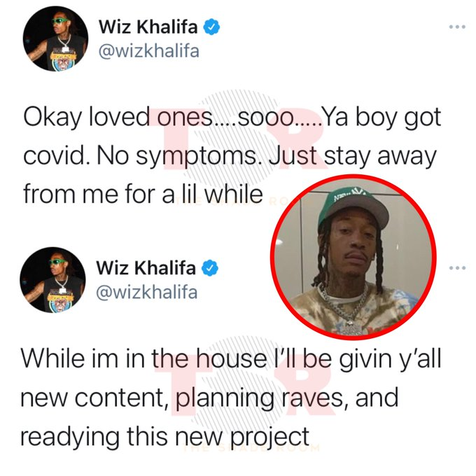Screen dimensions: 476x476
Task: Click the tweet text starting 'While im in the house'
Action: [231, 398]
